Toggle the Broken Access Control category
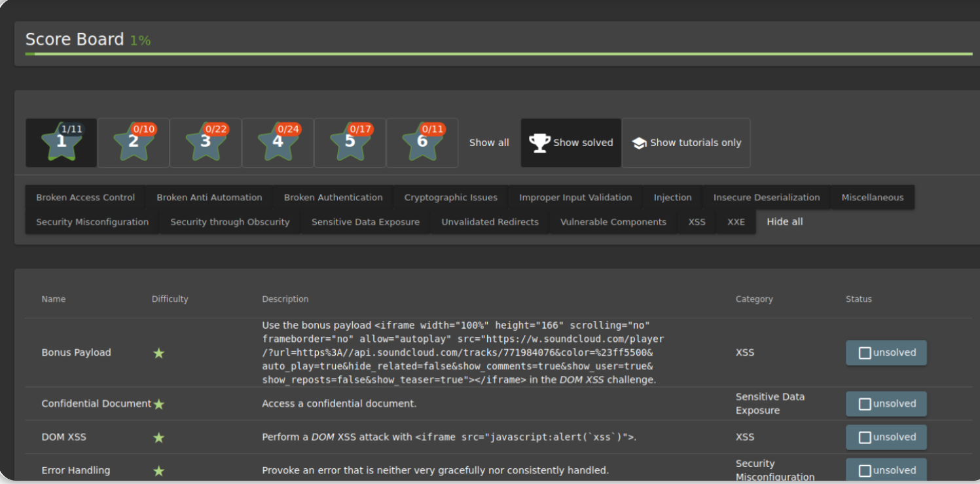980x484 pixels. pyautogui.click(x=86, y=197)
